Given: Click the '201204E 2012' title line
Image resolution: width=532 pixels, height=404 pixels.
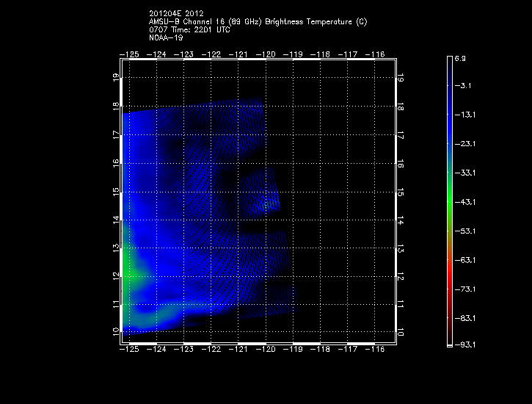Looking at the screenshot, I should click(x=176, y=13).
